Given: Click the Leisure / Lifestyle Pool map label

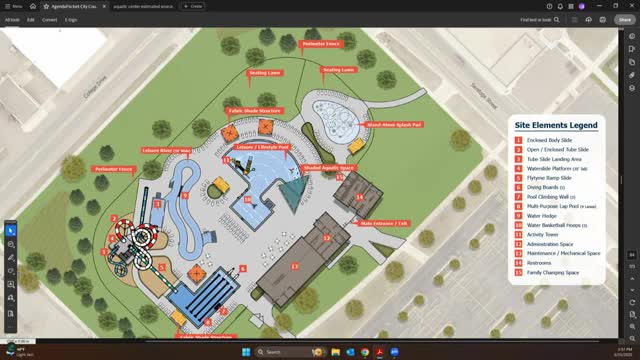Looking at the screenshot, I should (x=262, y=147).
